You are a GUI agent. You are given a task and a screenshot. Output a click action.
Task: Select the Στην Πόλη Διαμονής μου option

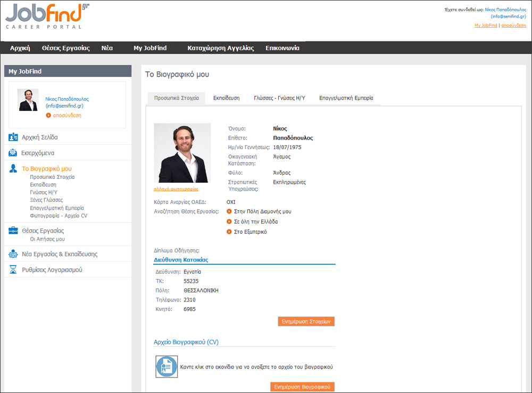pos(229,211)
